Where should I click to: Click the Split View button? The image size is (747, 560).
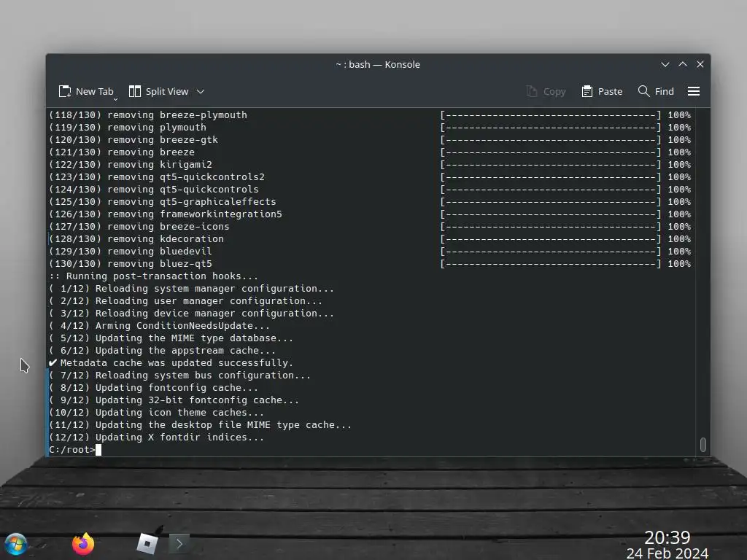pos(159,91)
